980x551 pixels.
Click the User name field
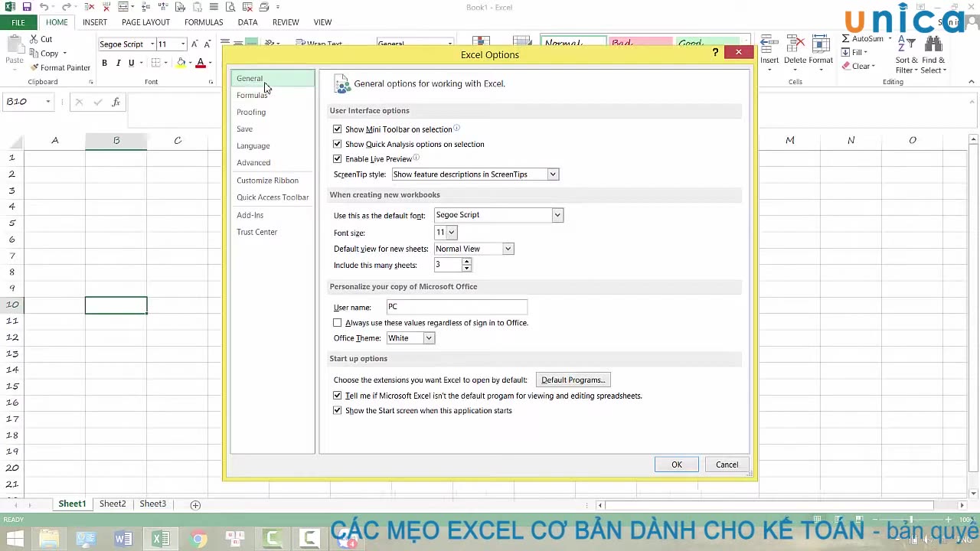point(456,307)
